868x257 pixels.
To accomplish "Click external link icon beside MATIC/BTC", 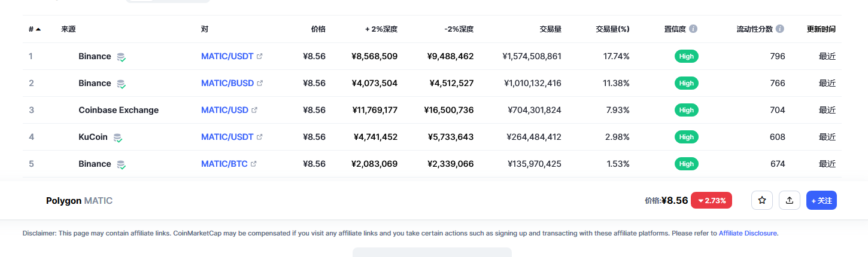I will (254, 164).
